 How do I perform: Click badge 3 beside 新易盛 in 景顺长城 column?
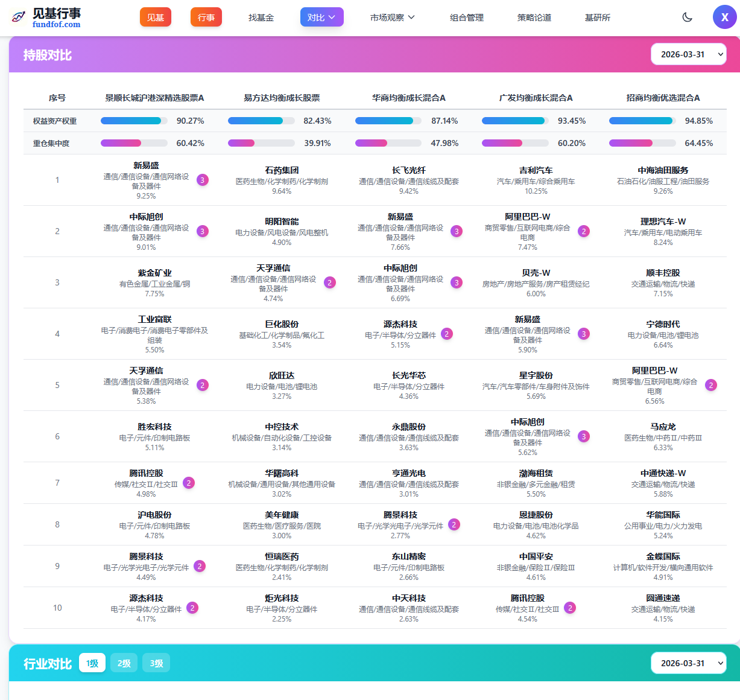pyautogui.click(x=203, y=180)
